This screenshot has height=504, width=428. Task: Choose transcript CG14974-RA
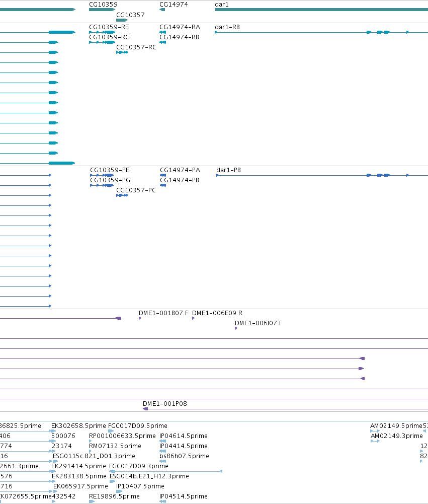163,32
